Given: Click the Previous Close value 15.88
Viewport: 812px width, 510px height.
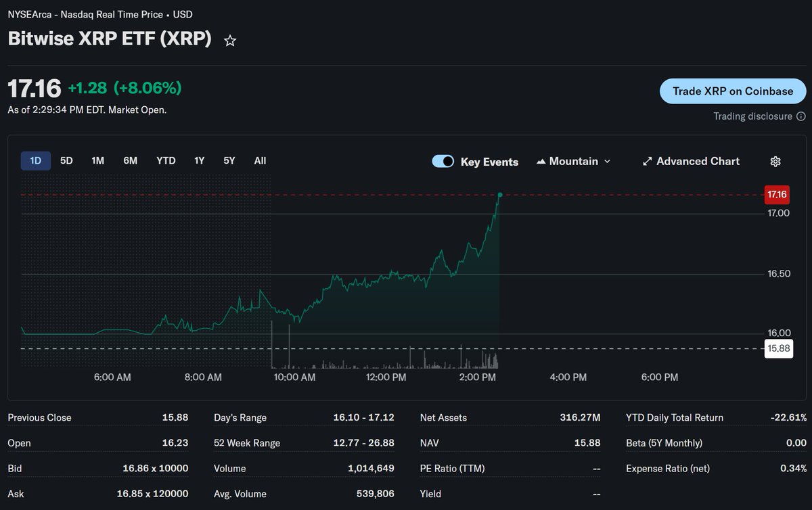Looking at the screenshot, I should point(175,417).
